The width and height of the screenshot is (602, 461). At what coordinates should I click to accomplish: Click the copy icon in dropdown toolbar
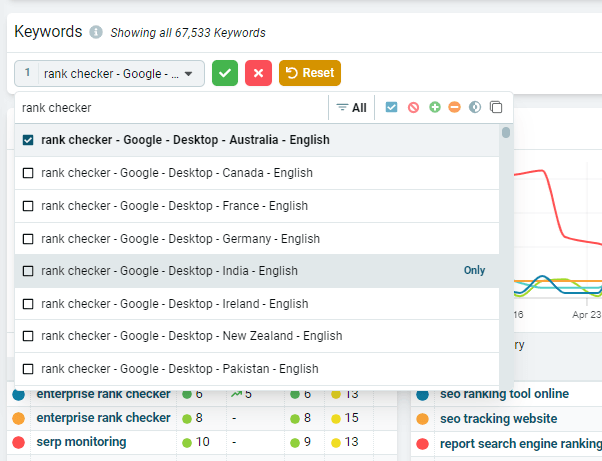click(496, 107)
